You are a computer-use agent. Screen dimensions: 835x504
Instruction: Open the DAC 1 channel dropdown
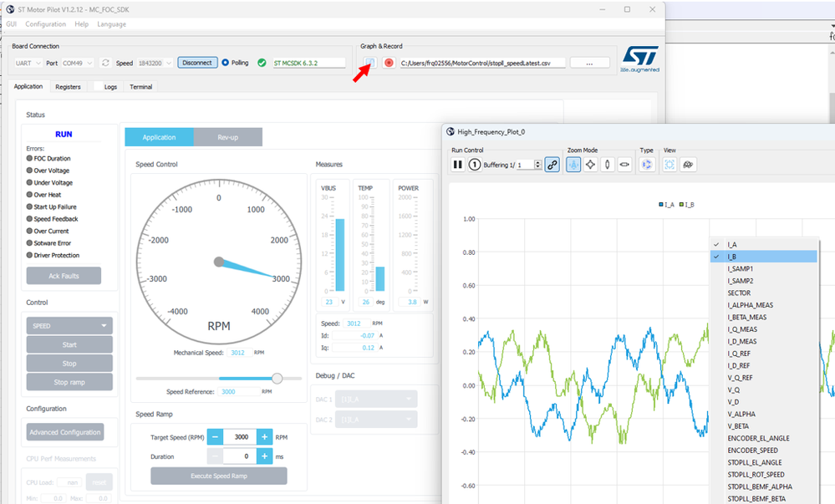pos(376,399)
